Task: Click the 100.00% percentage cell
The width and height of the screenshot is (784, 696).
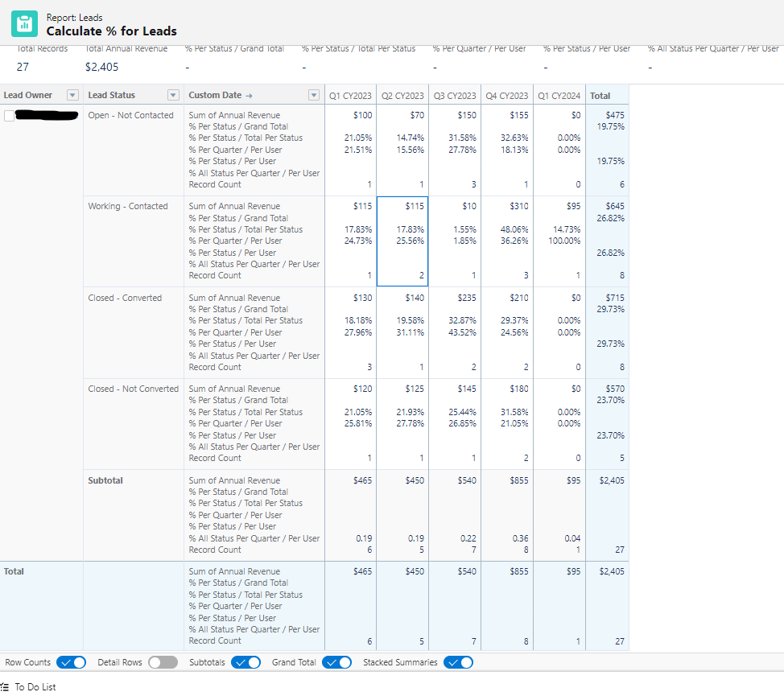Action: [564, 241]
